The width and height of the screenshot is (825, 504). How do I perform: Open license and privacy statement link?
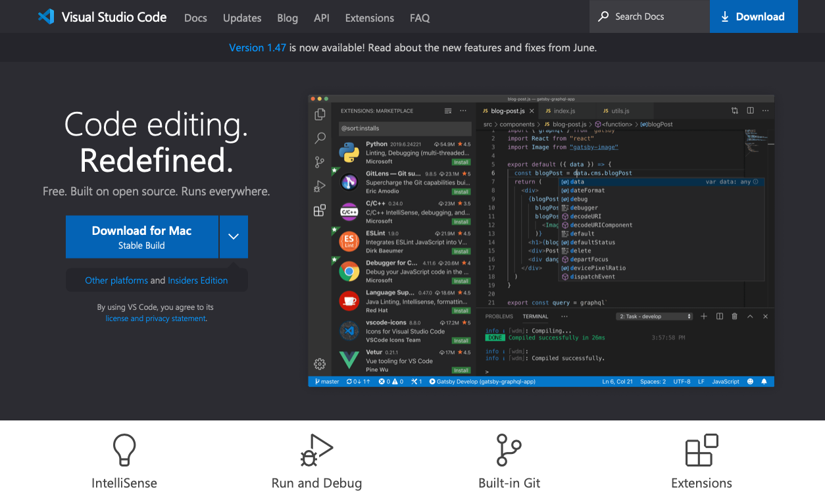(x=156, y=318)
